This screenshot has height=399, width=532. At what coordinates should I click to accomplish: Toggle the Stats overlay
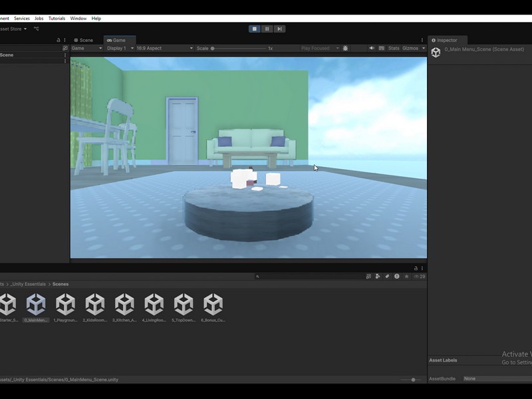click(x=394, y=49)
